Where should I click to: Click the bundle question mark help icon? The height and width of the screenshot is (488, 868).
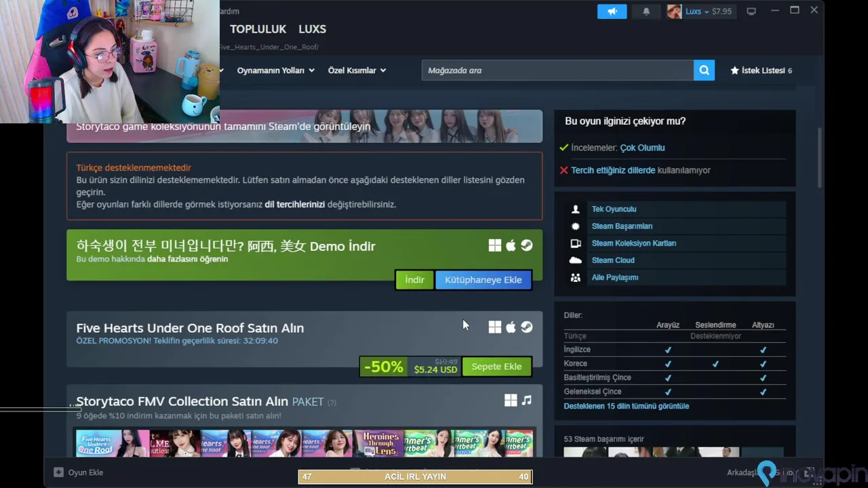click(x=332, y=403)
